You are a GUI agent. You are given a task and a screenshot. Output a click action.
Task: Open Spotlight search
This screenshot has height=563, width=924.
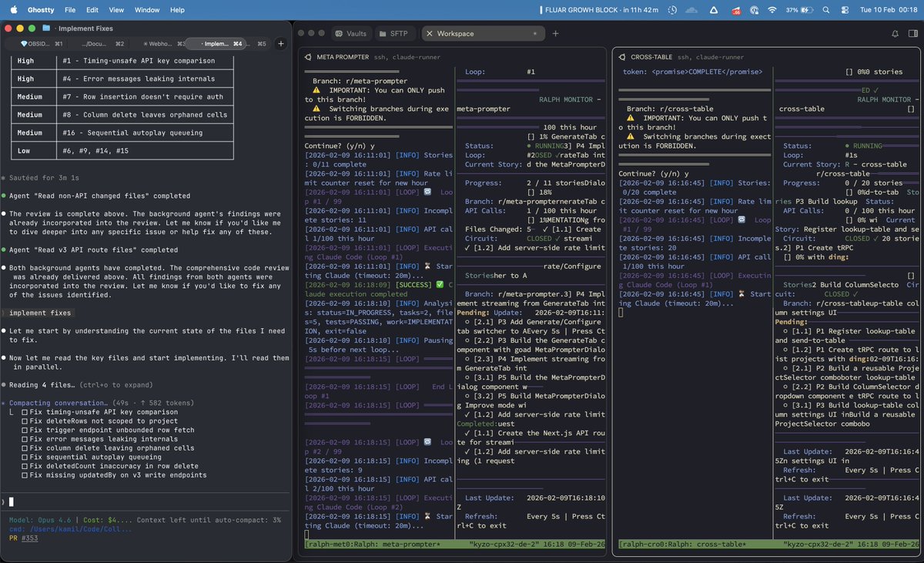pos(825,10)
